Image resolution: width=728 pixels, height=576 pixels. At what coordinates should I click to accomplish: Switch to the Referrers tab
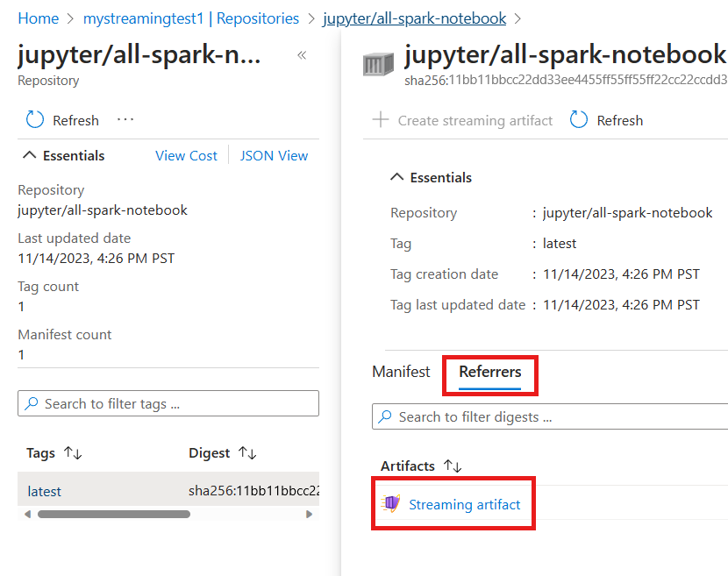pos(489,372)
